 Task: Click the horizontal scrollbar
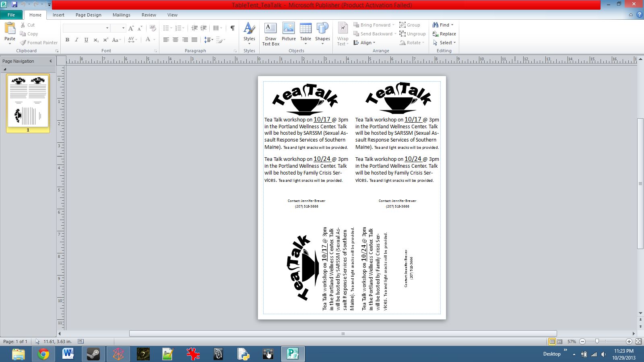point(343,333)
